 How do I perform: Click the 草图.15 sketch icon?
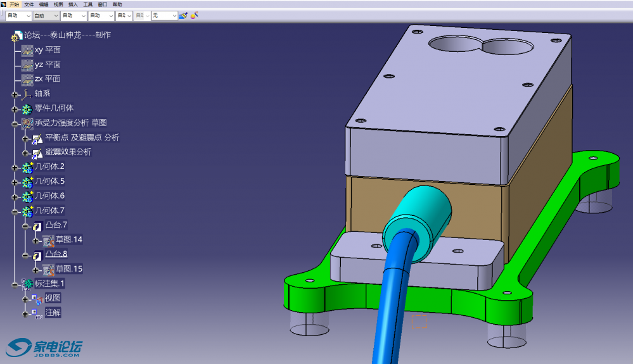(48, 269)
